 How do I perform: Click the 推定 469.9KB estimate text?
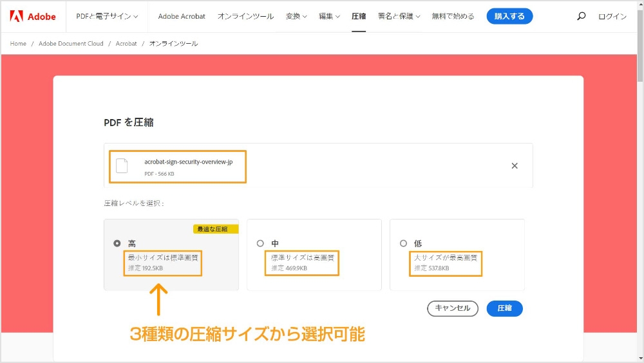[289, 268]
